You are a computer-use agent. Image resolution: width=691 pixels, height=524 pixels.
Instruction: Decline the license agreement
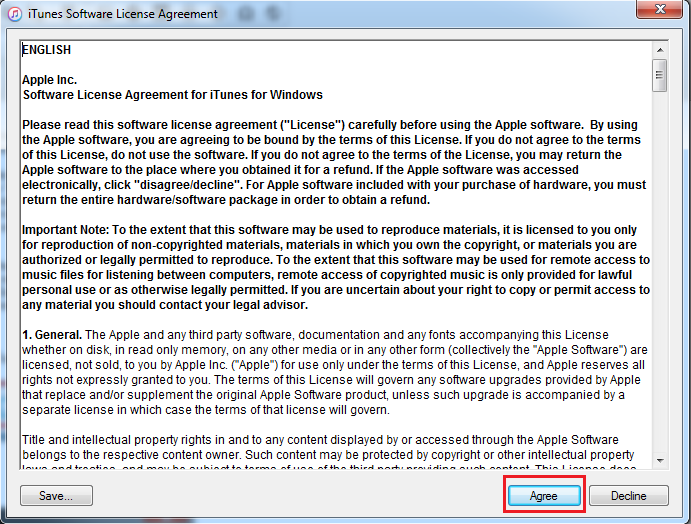coord(628,495)
